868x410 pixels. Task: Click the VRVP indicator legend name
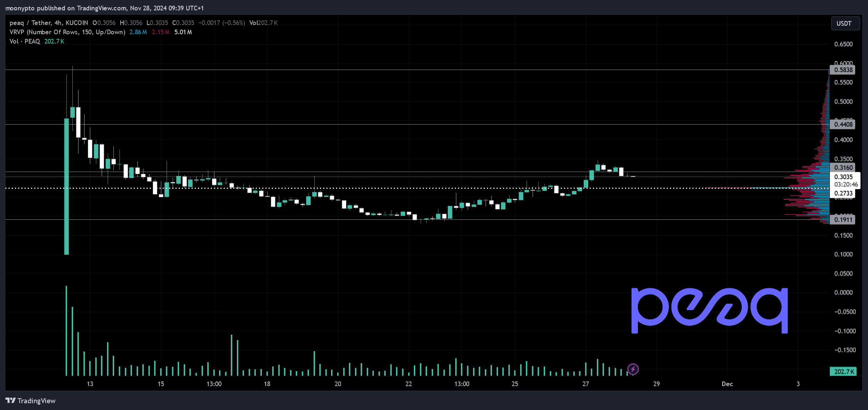tap(67, 32)
